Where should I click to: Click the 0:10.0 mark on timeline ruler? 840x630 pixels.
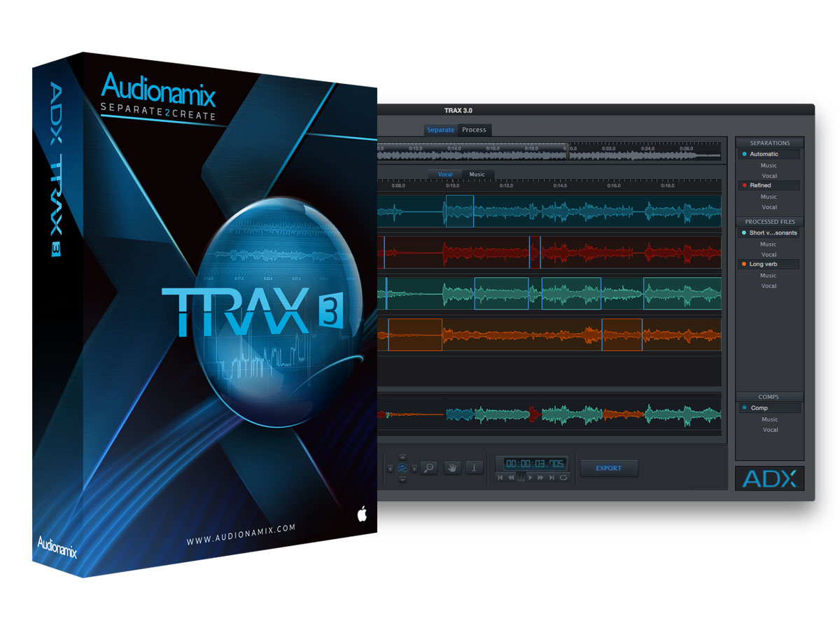pos(452,185)
